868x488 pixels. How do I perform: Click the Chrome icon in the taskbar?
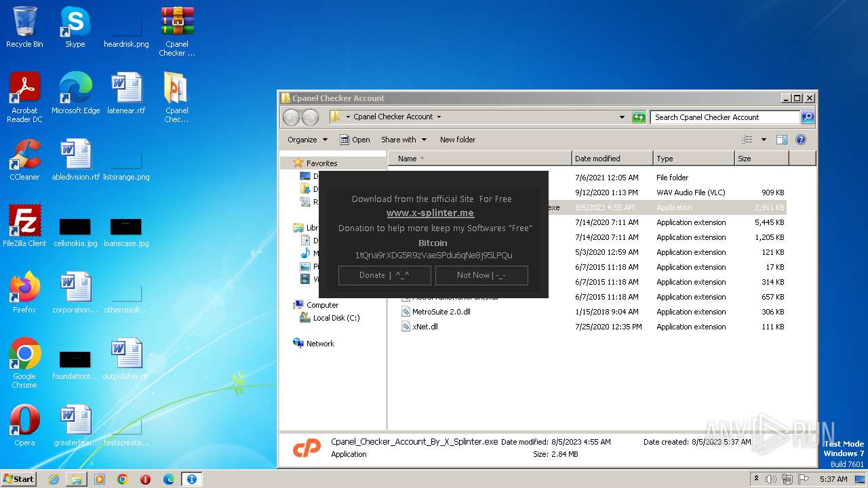point(123,479)
